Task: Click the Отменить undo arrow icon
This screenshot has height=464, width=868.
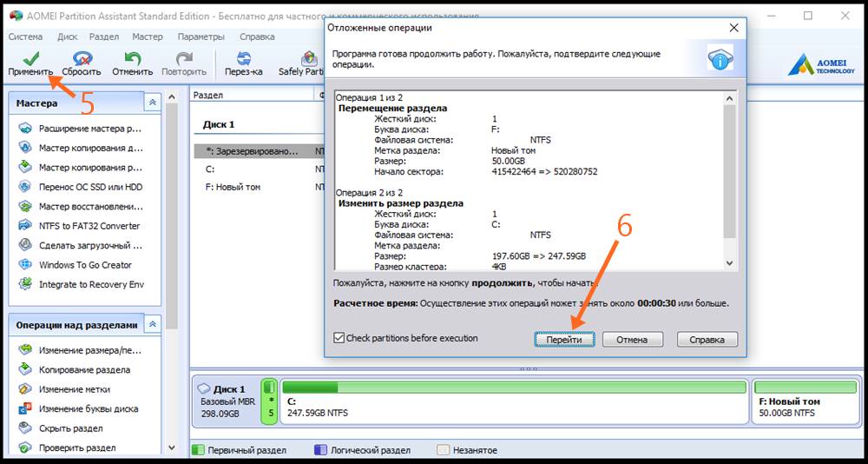Action: pos(132,57)
